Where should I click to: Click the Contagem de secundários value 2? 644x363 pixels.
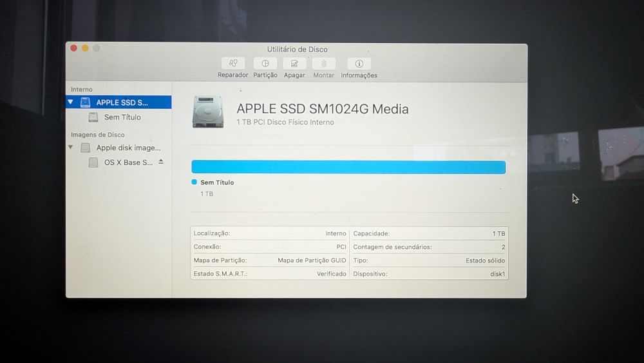click(x=503, y=247)
